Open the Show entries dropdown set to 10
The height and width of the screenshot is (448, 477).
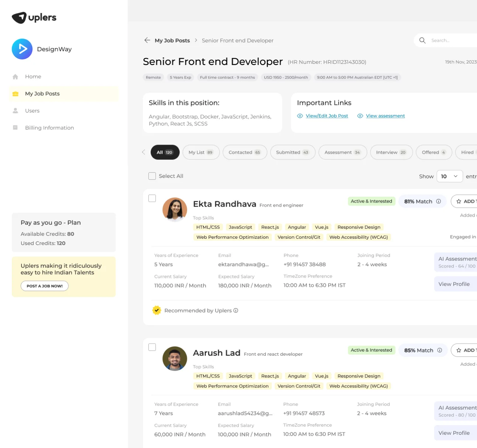click(x=449, y=176)
